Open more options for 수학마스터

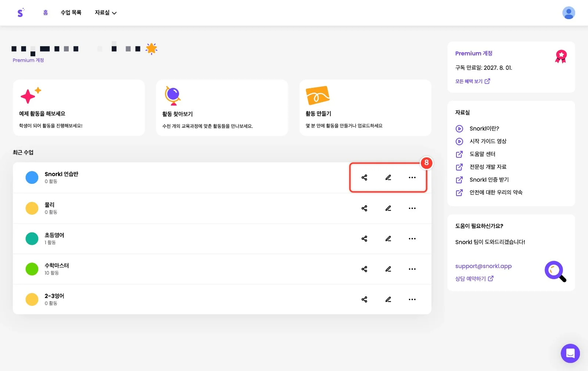click(412, 269)
